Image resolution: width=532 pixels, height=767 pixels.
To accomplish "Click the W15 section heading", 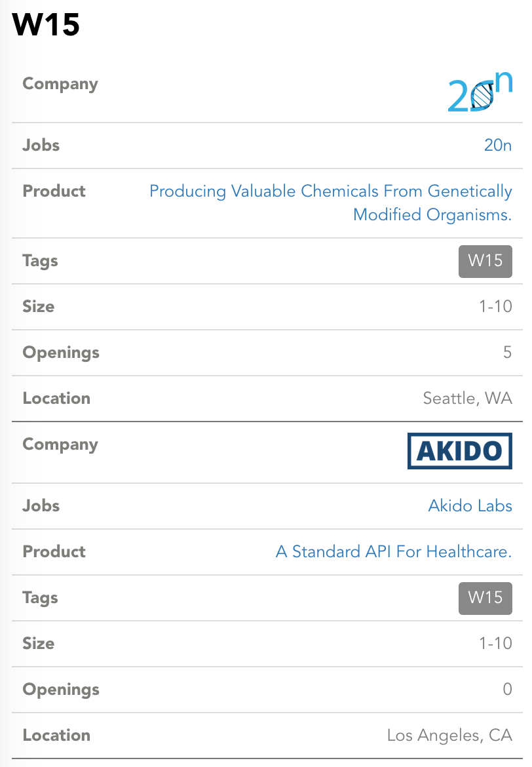I will (x=46, y=25).
